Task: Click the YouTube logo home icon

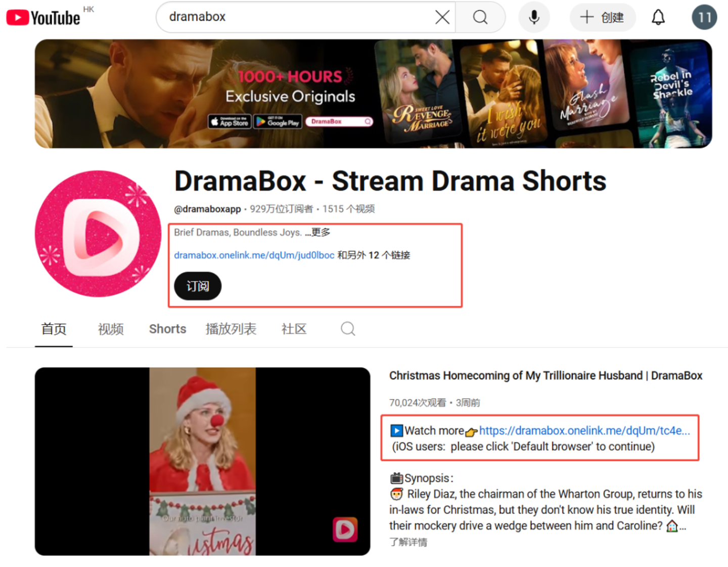Action: tap(43, 18)
